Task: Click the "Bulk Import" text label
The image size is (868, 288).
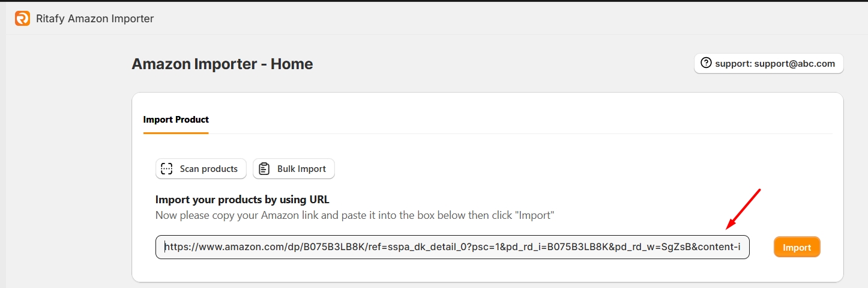Action: pyautogui.click(x=301, y=169)
